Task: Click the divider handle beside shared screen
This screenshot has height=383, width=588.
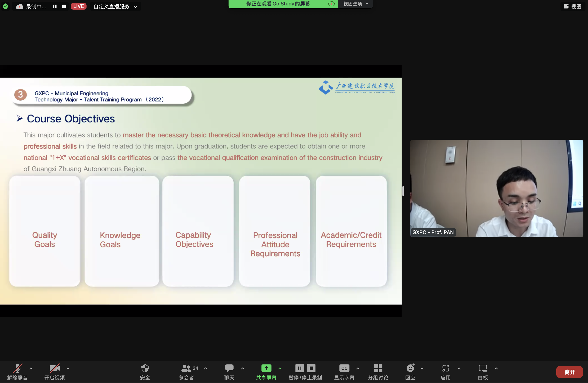Action: pos(403,191)
